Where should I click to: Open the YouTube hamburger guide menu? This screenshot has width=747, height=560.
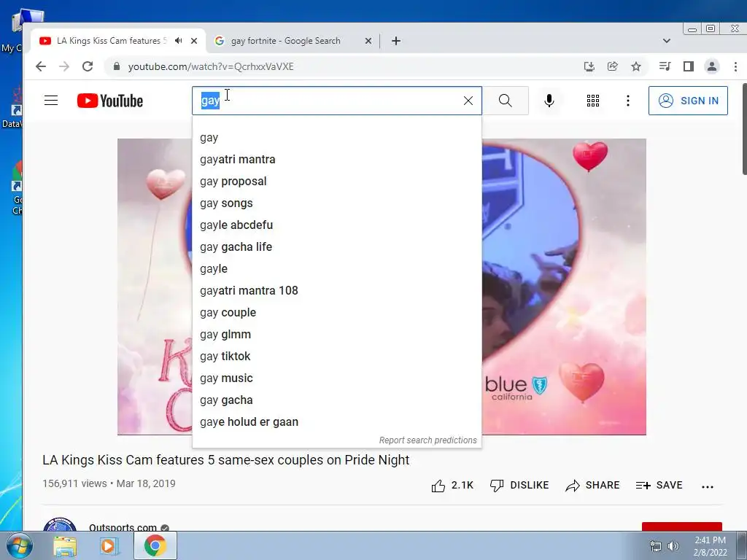(x=51, y=101)
